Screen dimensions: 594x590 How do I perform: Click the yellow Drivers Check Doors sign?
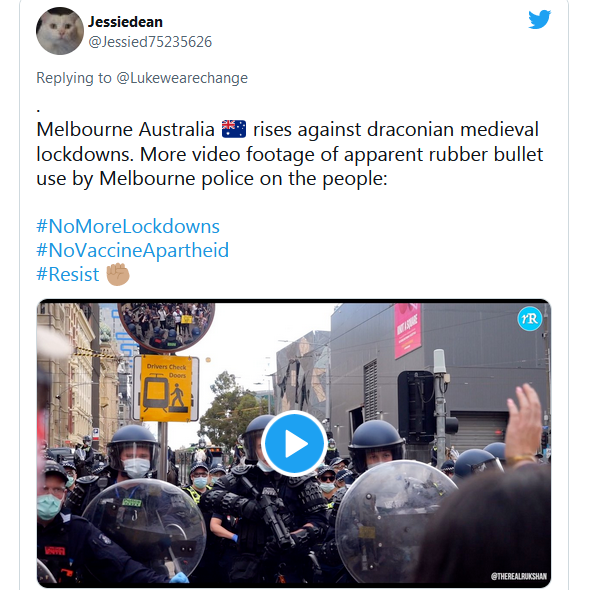(x=166, y=388)
